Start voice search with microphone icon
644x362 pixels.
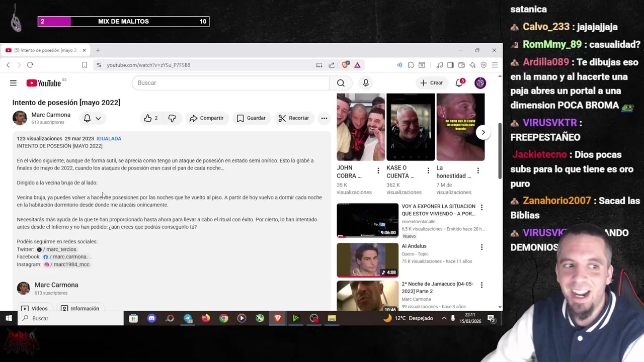point(366,83)
